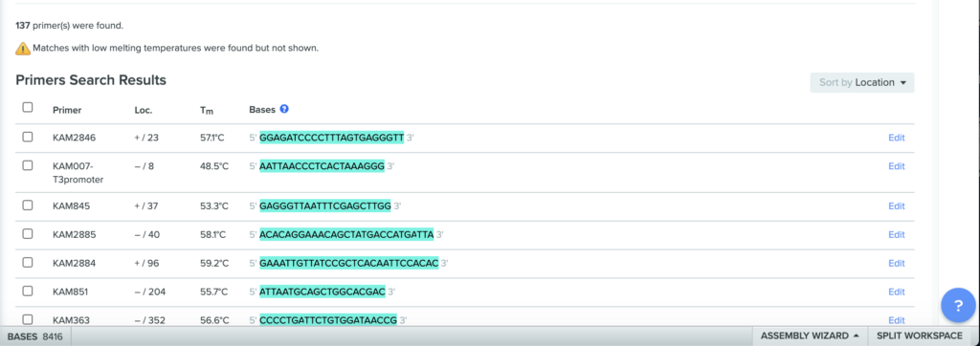This screenshot has height=346, width=980.
Task: Click the 48.5°C melting temperature value
Action: click(x=214, y=166)
